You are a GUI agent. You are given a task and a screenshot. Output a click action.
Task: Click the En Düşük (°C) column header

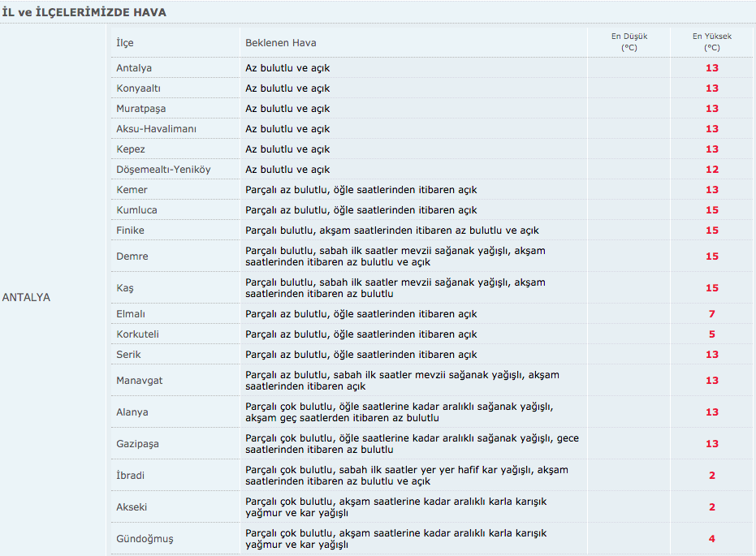629,42
